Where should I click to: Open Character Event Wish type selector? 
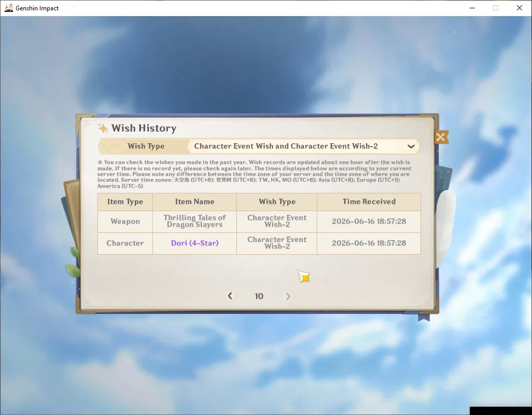303,146
